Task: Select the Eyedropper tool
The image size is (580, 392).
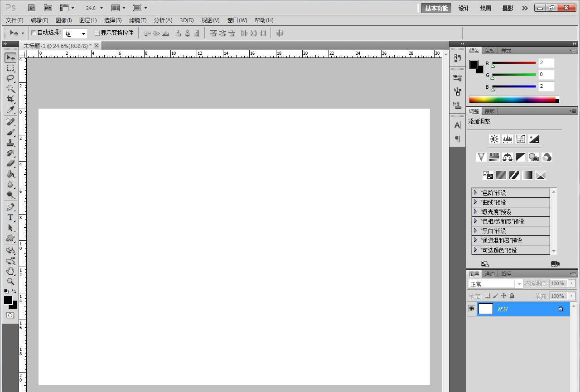Action: 10,110
